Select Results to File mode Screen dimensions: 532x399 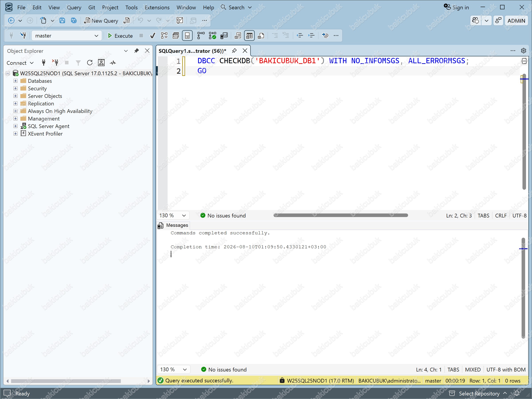tap(261, 36)
